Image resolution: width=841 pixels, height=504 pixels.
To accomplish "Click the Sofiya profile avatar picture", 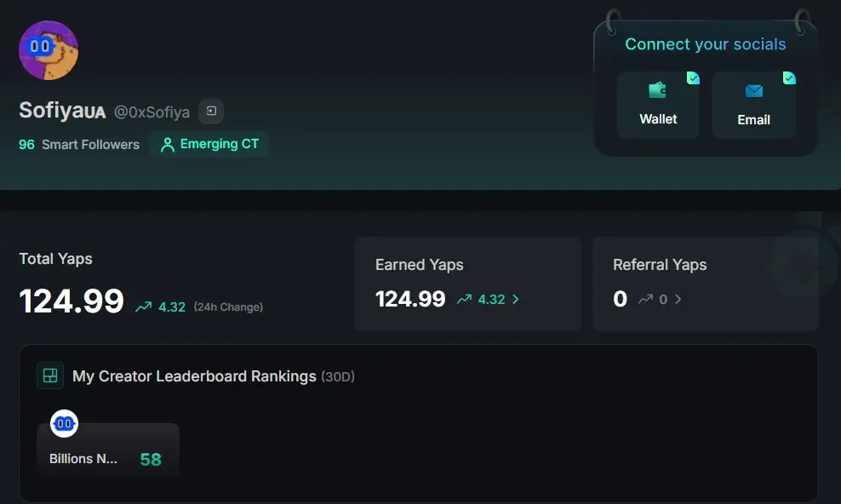I will click(x=49, y=50).
